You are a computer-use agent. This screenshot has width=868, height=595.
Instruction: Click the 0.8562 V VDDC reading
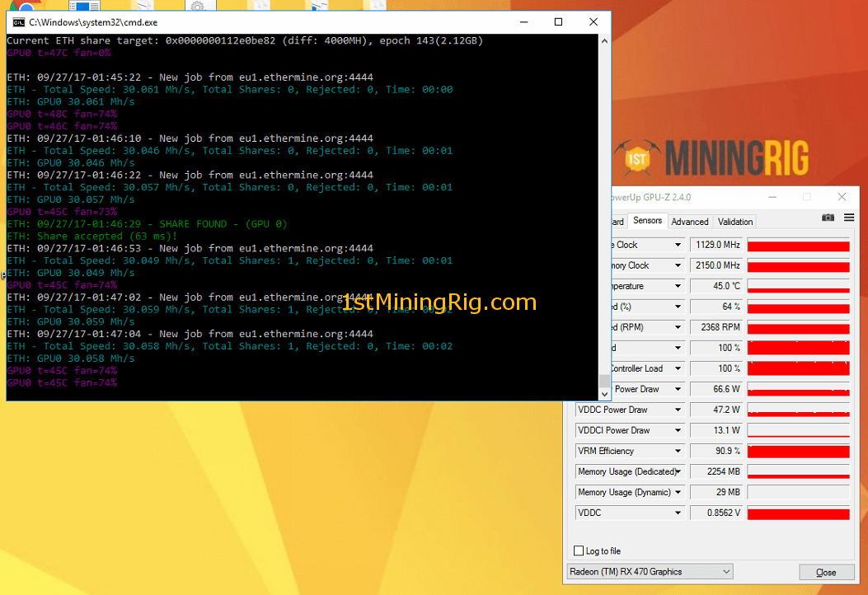[x=716, y=513]
